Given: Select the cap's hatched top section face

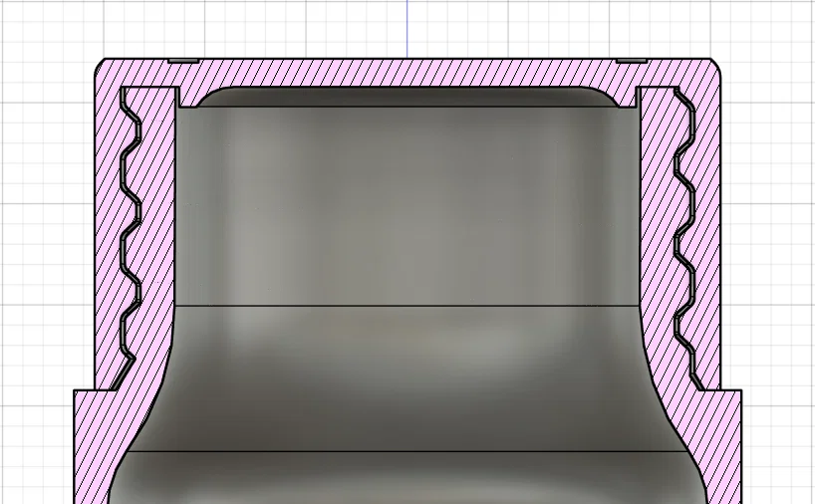Looking at the screenshot, I should click(407, 74).
